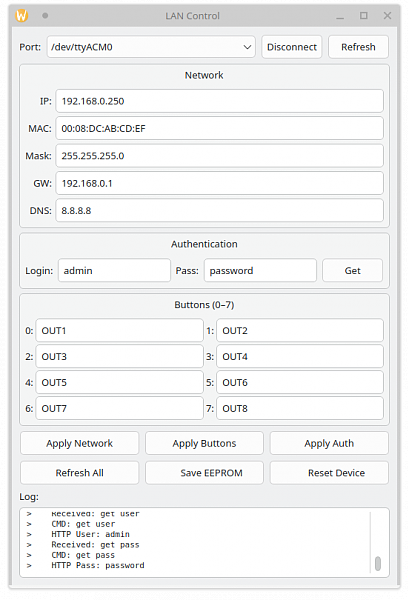The image size is (409, 600).
Task: Click button 3 name field OUT4
Action: [x=300, y=357]
